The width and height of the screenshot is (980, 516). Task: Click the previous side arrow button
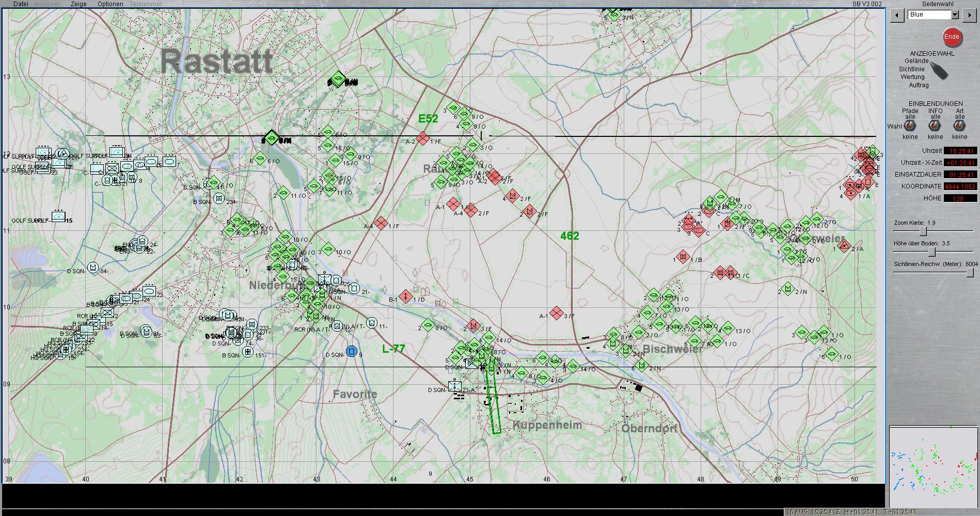coord(898,15)
